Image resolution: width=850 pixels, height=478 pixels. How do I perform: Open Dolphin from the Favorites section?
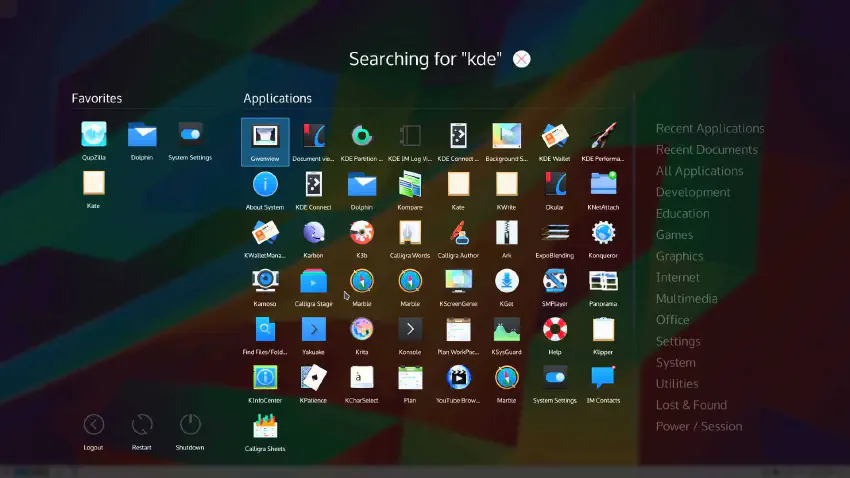[142, 141]
